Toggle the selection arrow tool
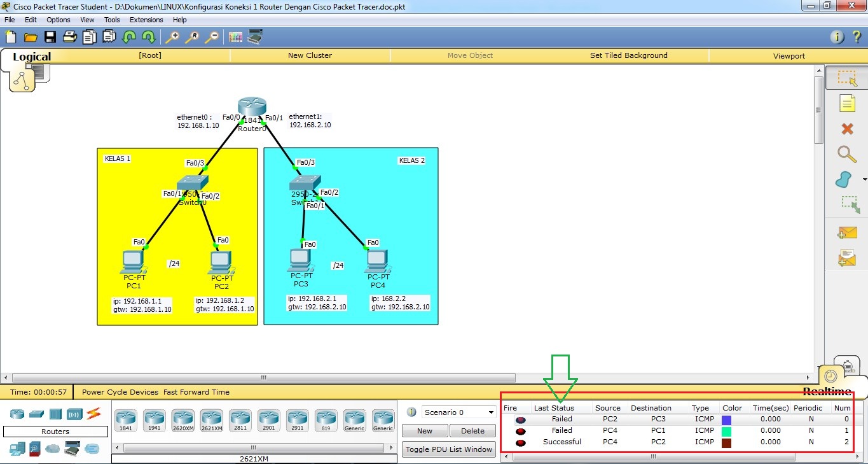The height and width of the screenshot is (464, 868). [x=846, y=78]
